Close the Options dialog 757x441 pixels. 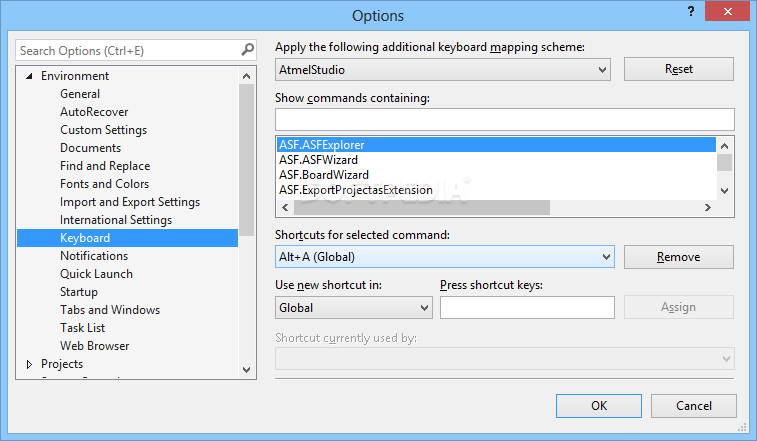coord(728,11)
